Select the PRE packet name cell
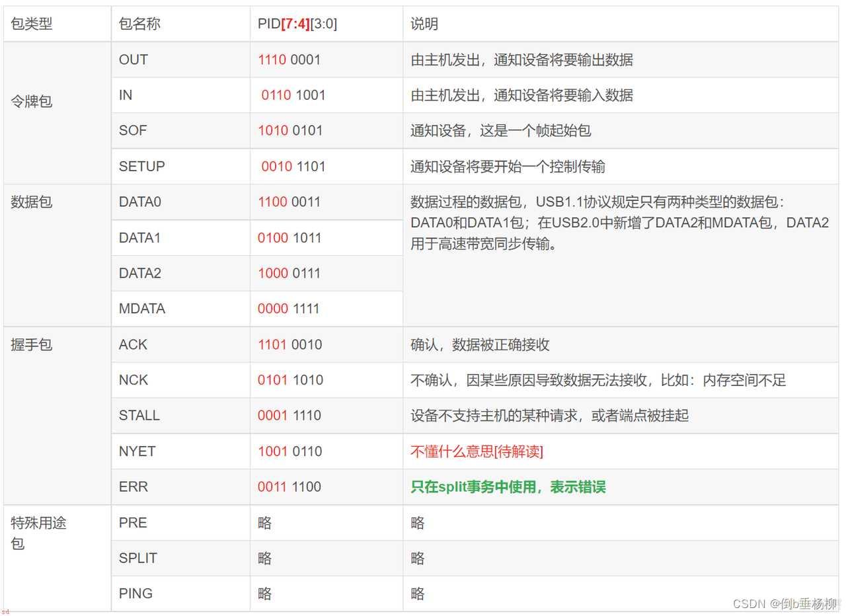The height and width of the screenshot is (616, 846). point(181,523)
